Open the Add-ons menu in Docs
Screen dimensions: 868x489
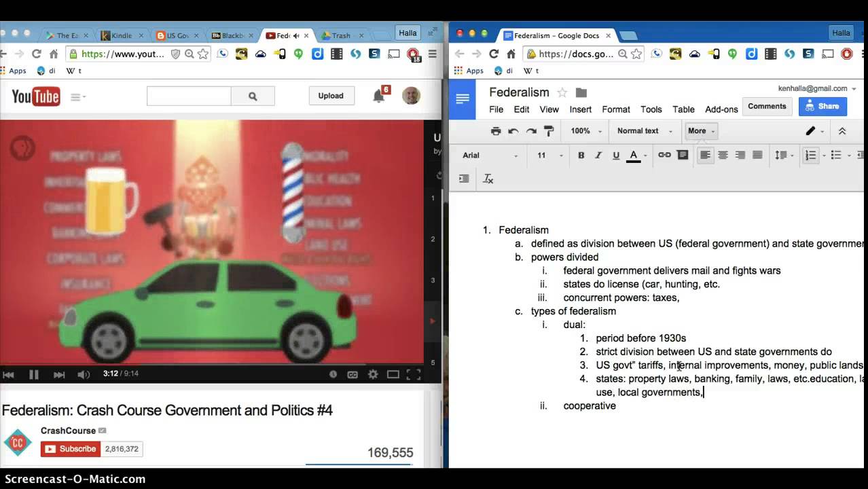721,109
